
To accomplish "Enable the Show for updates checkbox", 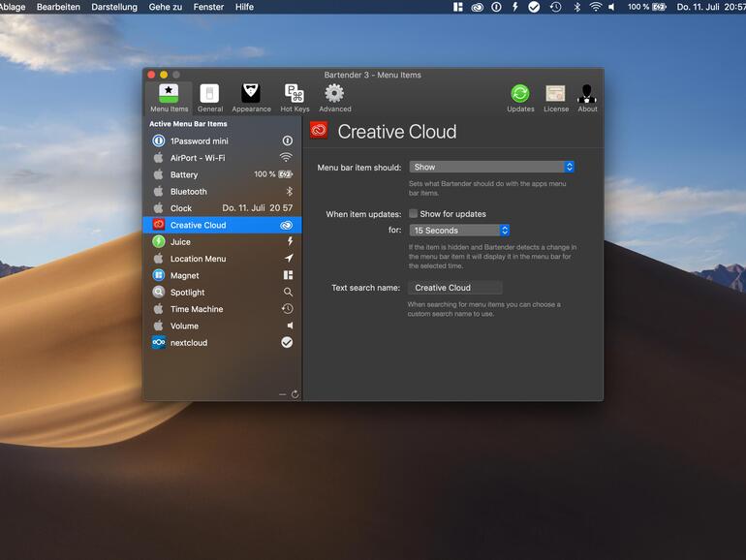I will coord(414,214).
